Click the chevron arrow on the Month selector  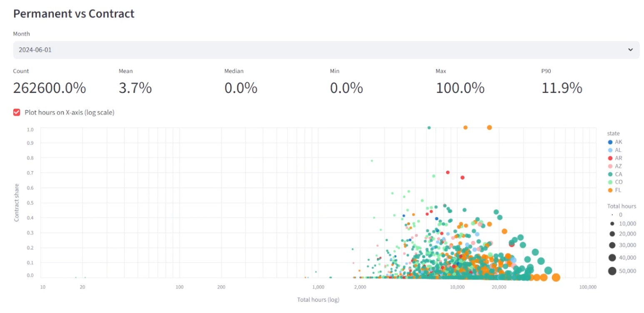pyautogui.click(x=630, y=50)
